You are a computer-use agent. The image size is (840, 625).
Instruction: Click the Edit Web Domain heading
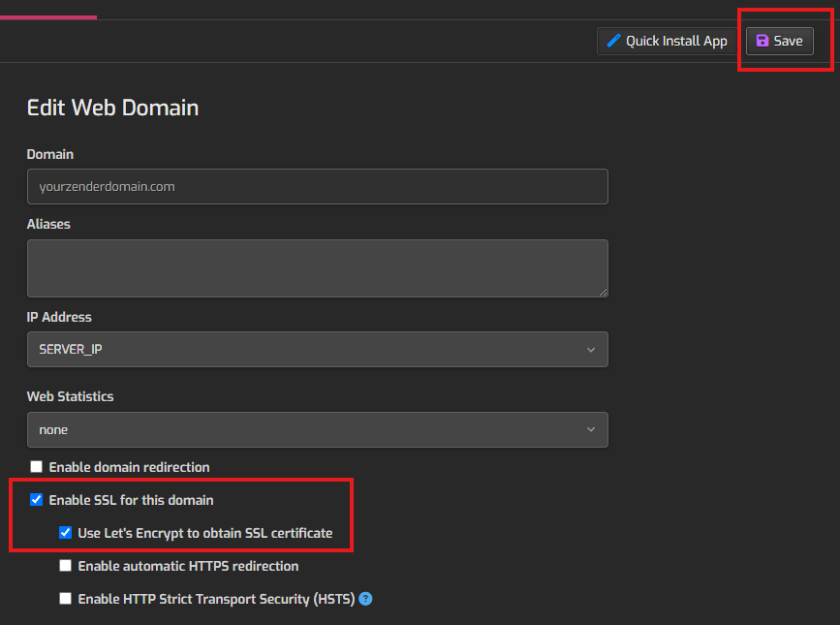tap(112, 108)
